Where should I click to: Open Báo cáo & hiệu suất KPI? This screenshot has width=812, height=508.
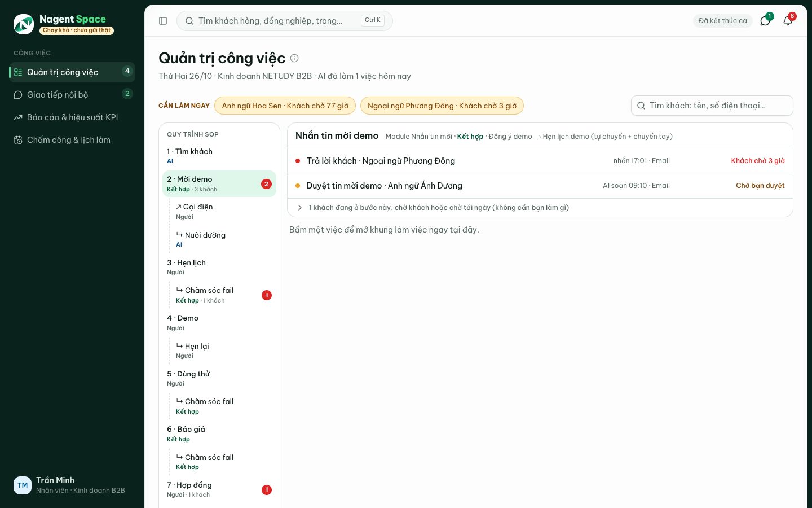(72, 117)
